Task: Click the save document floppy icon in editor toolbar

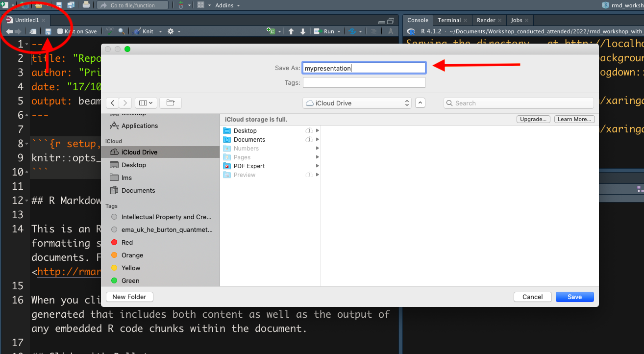Action: click(48, 31)
